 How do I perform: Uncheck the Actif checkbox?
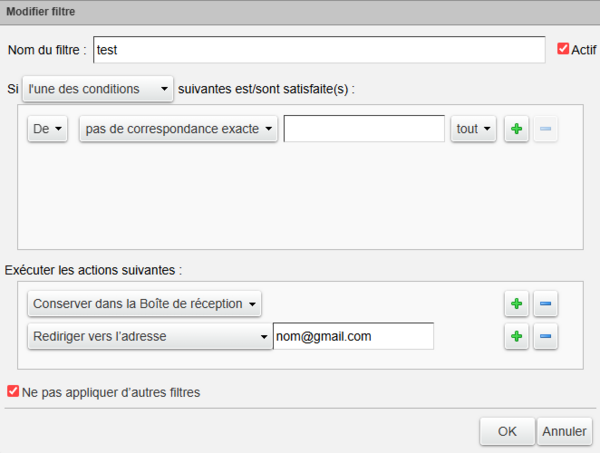[563, 49]
